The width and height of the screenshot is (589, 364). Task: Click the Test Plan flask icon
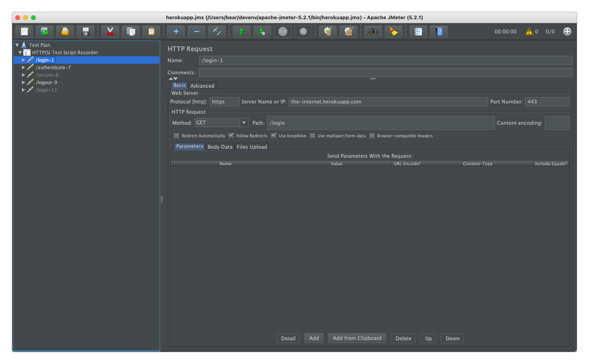click(24, 45)
